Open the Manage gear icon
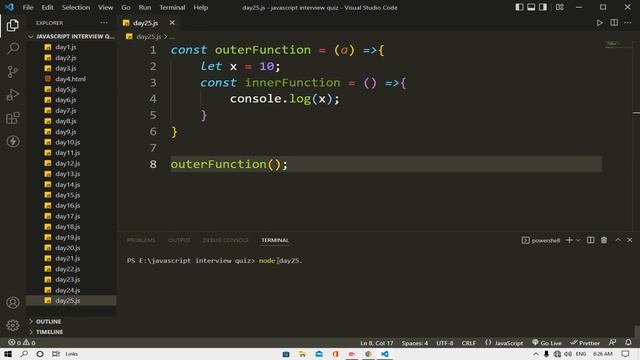The height and width of the screenshot is (360, 640). [13, 325]
